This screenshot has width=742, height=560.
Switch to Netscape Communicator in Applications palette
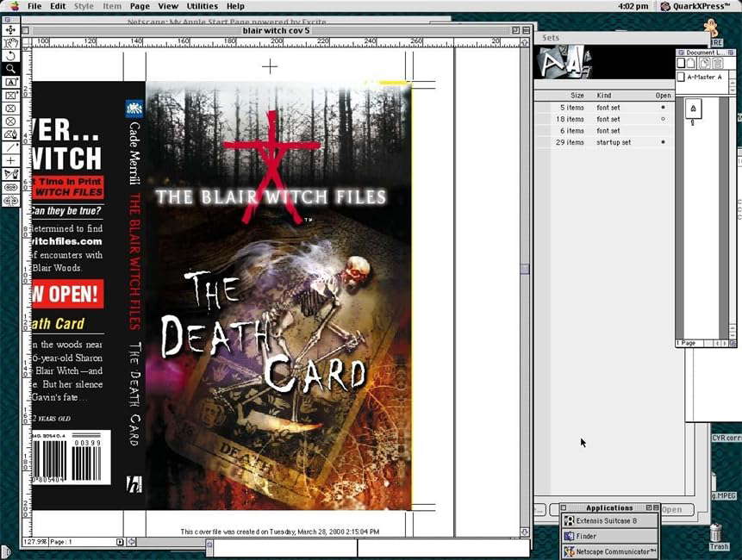[609, 551]
